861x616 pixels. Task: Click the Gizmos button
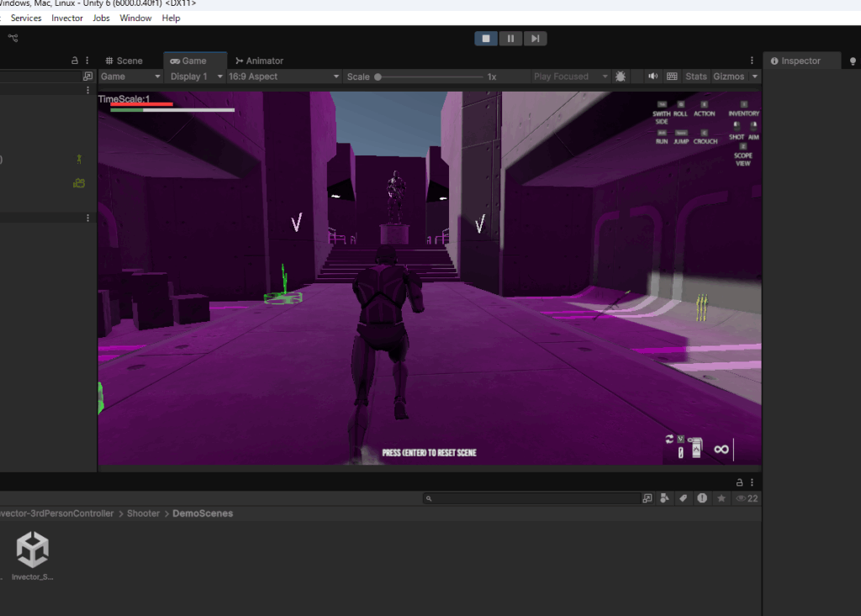tap(728, 76)
